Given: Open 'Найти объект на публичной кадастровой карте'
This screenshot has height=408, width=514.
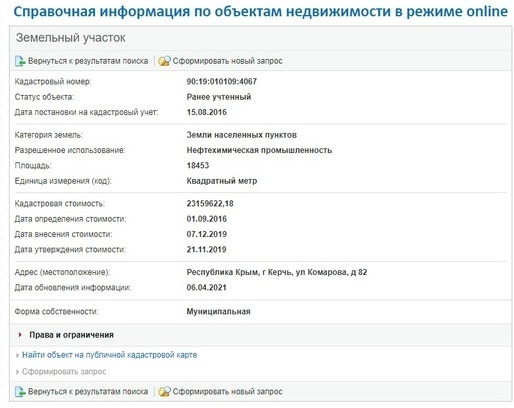Looking at the screenshot, I should point(109,355).
